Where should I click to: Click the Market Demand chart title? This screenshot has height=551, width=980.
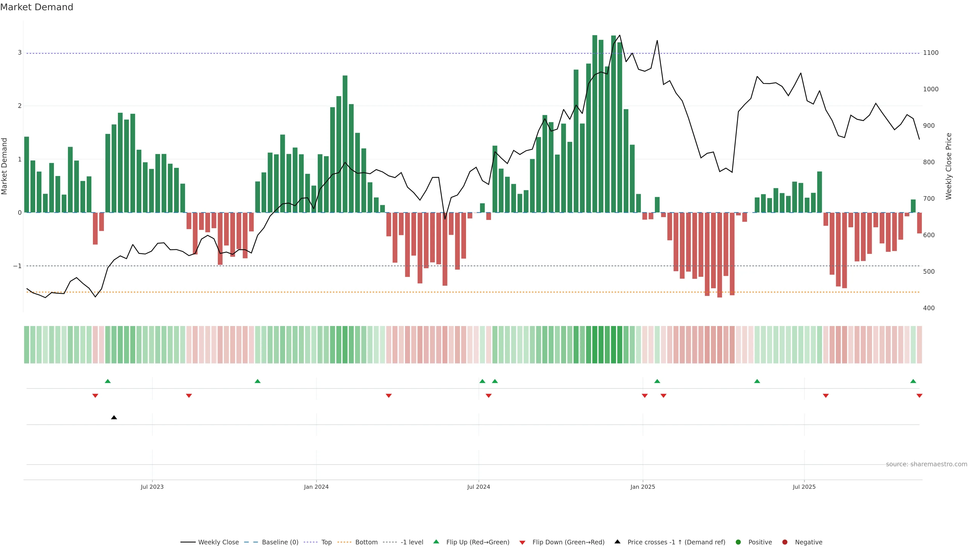click(x=36, y=7)
